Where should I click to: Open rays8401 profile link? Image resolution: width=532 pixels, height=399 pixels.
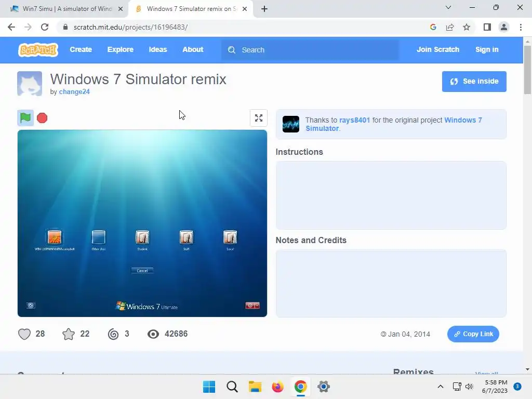354,120
